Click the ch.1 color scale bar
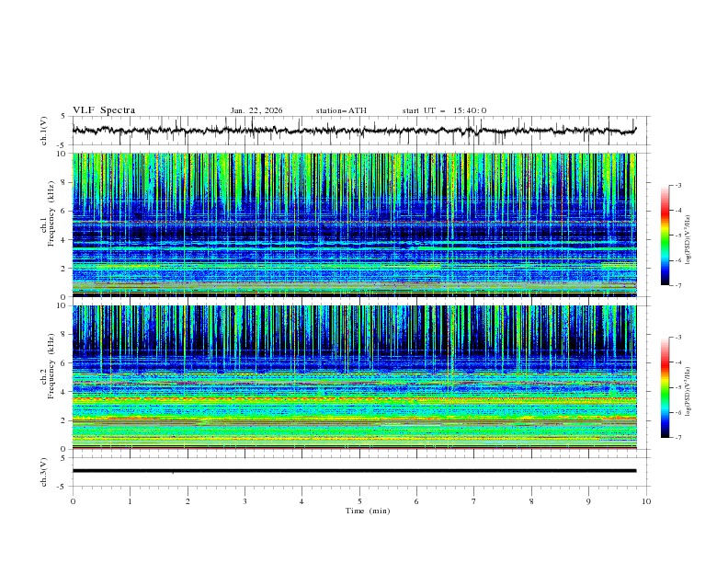The width and height of the screenshot is (728, 563). pos(665,236)
